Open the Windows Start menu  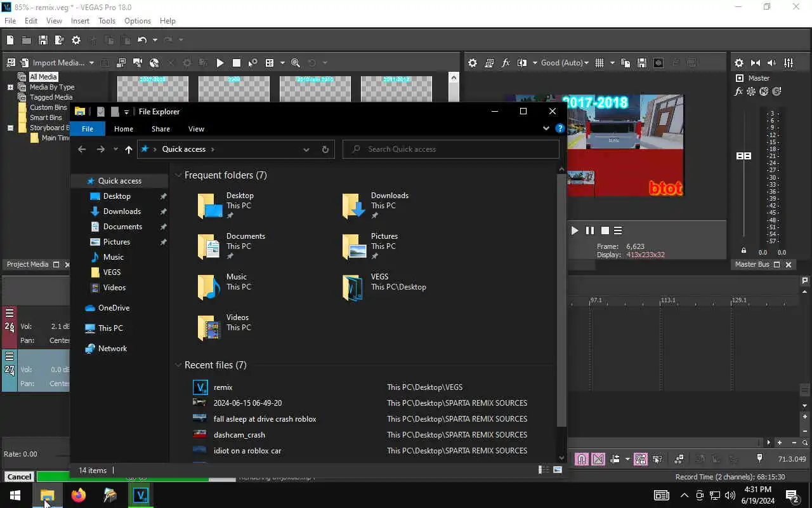tap(15, 495)
